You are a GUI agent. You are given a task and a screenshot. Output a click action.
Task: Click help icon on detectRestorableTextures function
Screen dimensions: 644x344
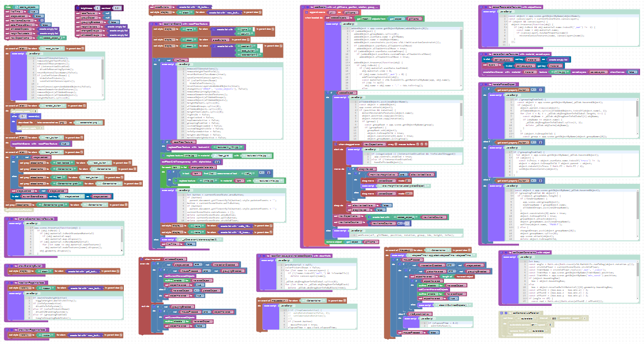point(486,7)
